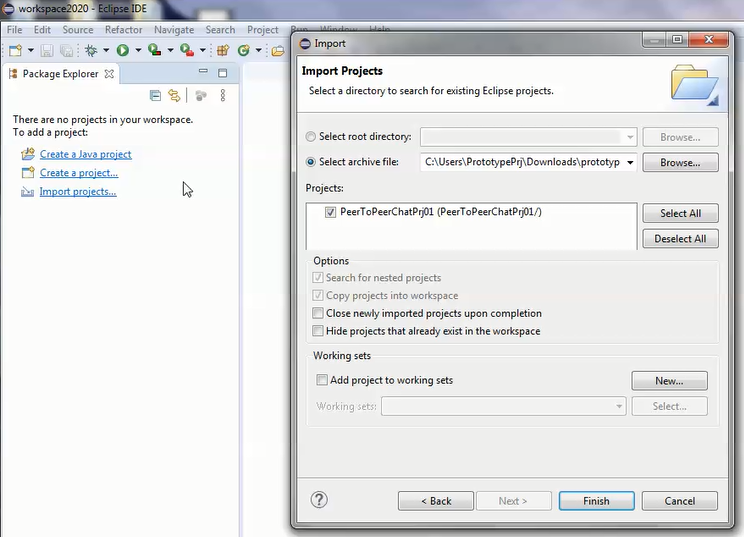This screenshot has height=537, width=744.
Task: Open the Source menu
Action: (78, 29)
